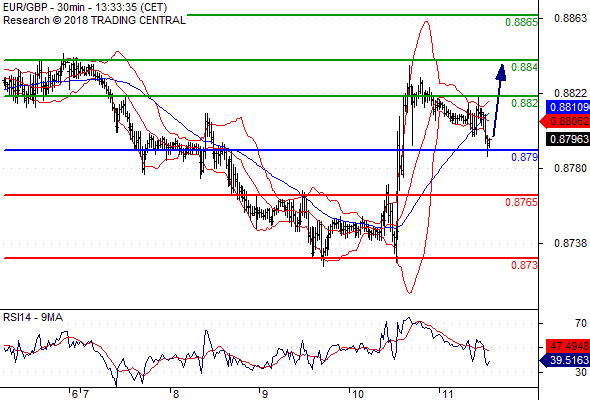Click the RSI14 - 9MA indicator title
Image resolution: width=590 pixels, height=400 pixels.
[x=33, y=318]
